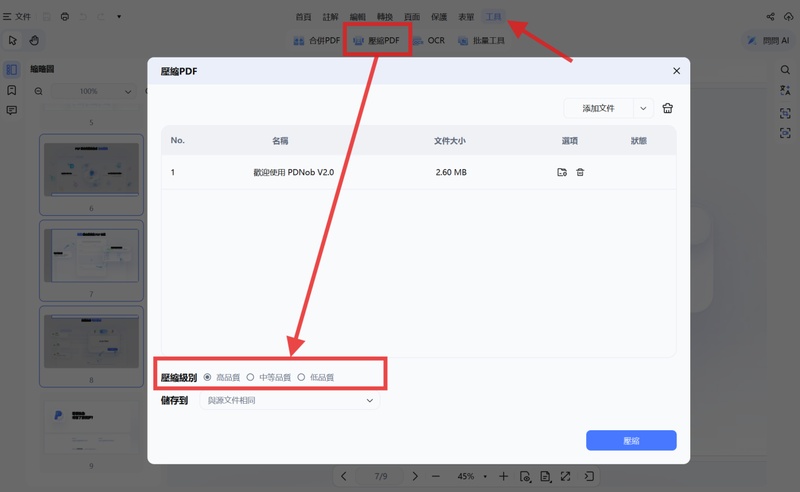The width and height of the screenshot is (800, 492).
Task: Click the search icon in right sidebar
Action: [x=785, y=69]
